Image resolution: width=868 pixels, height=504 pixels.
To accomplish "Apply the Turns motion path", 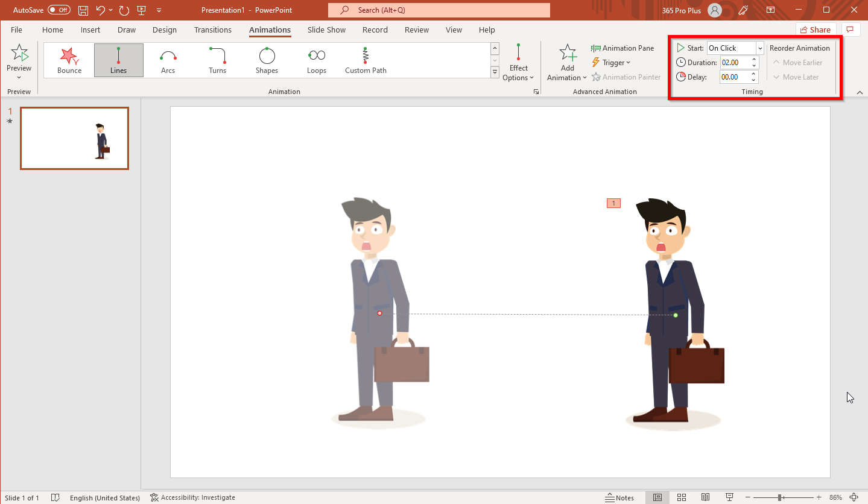I will [x=217, y=60].
